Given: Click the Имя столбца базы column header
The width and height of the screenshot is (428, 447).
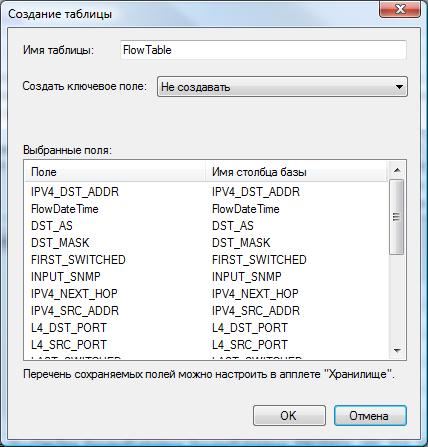Looking at the screenshot, I should pyautogui.click(x=296, y=172).
